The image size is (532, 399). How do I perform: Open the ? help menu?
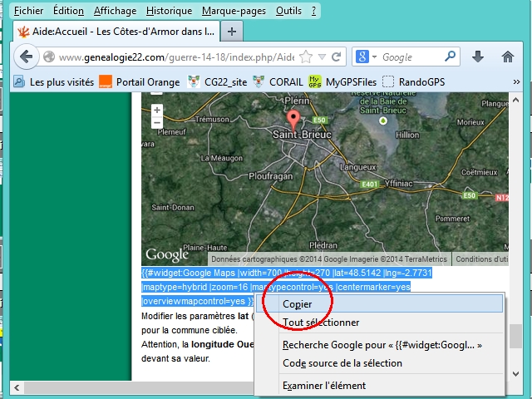[314, 11]
